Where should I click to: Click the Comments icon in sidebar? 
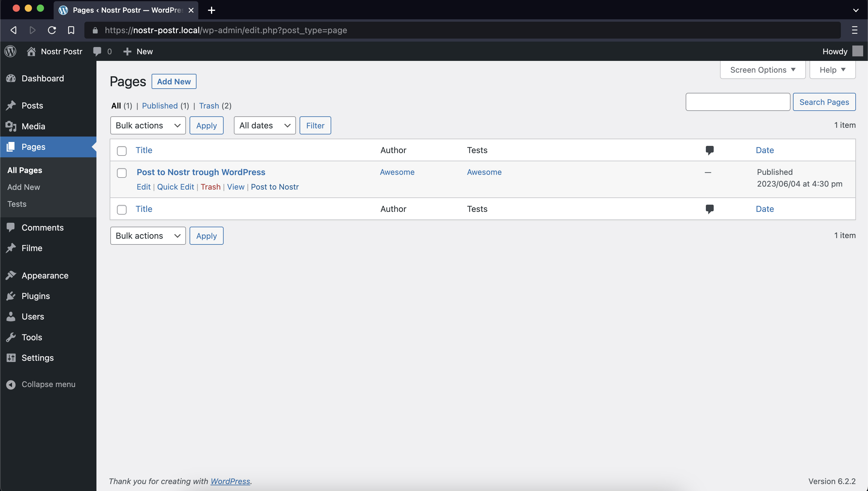click(11, 227)
